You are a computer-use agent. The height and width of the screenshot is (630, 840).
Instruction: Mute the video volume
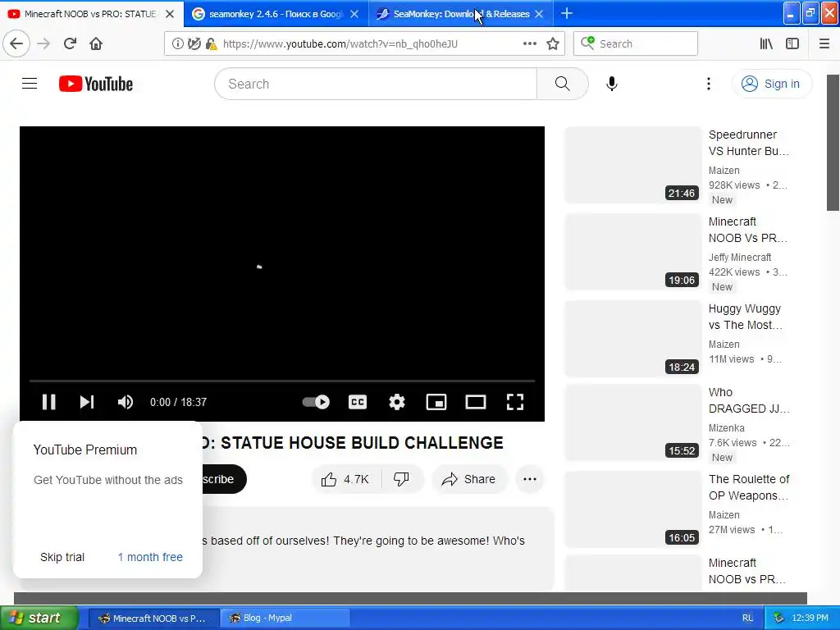click(125, 402)
